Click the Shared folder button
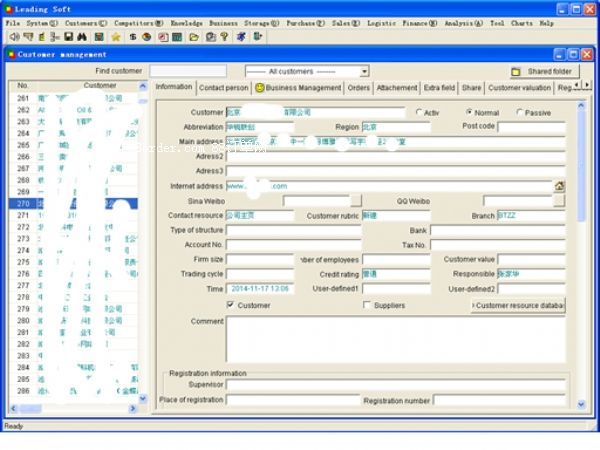 pos(543,72)
